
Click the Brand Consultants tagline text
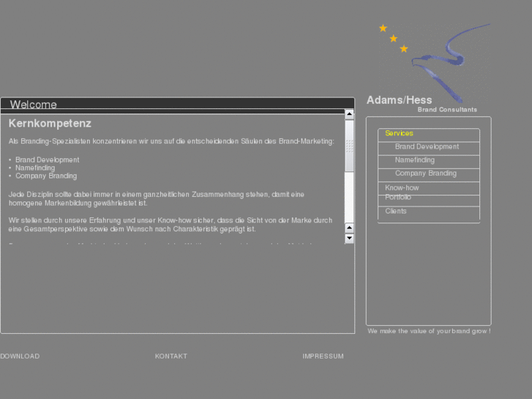click(x=447, y=110)
